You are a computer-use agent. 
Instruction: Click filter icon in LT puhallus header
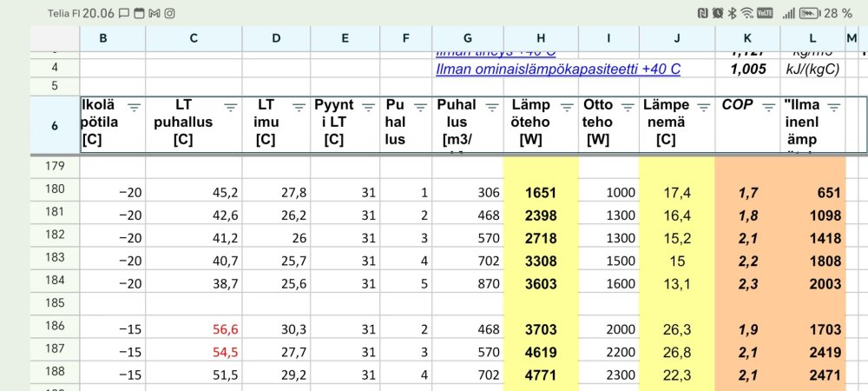point(230,107)
